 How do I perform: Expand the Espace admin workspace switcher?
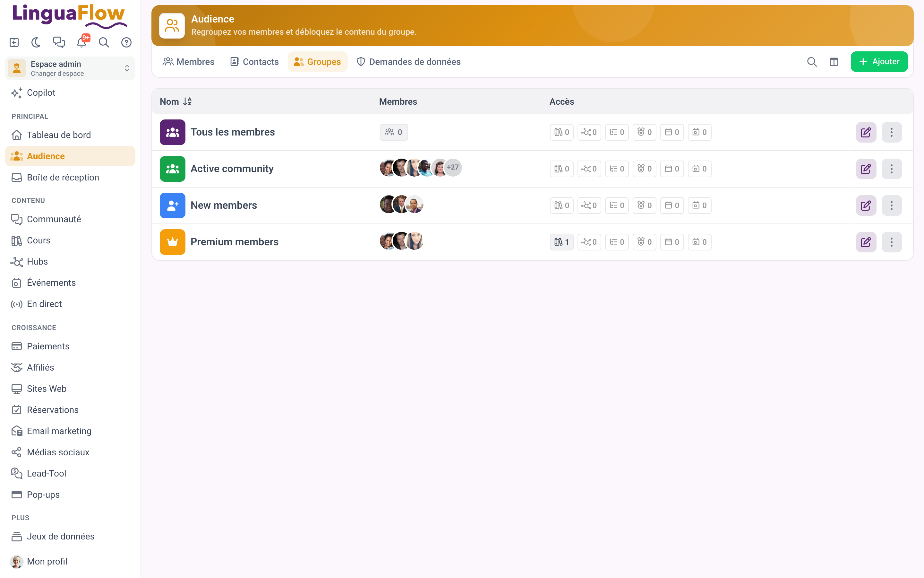coord(70,68)
